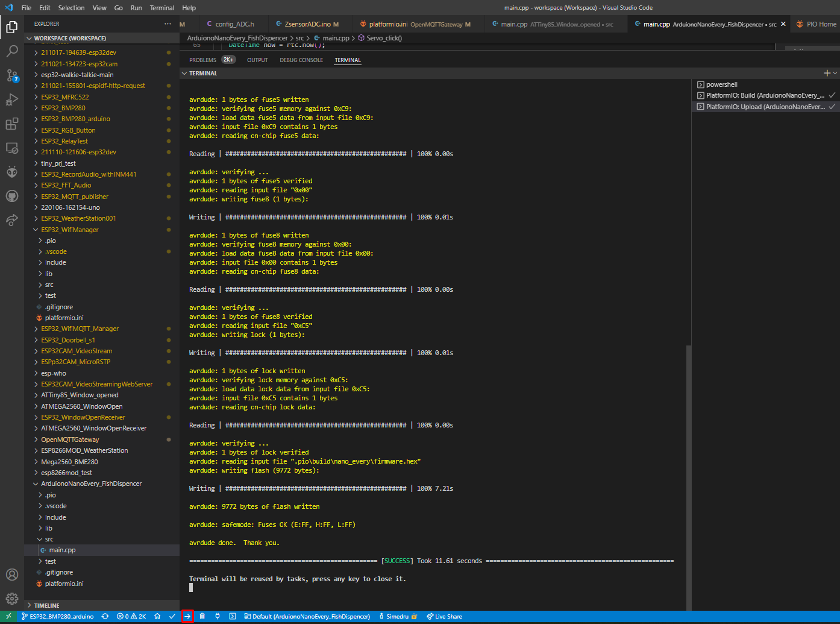Click the Default environment switcher in status bar
The image size is (840, 624).
(307, 616)
